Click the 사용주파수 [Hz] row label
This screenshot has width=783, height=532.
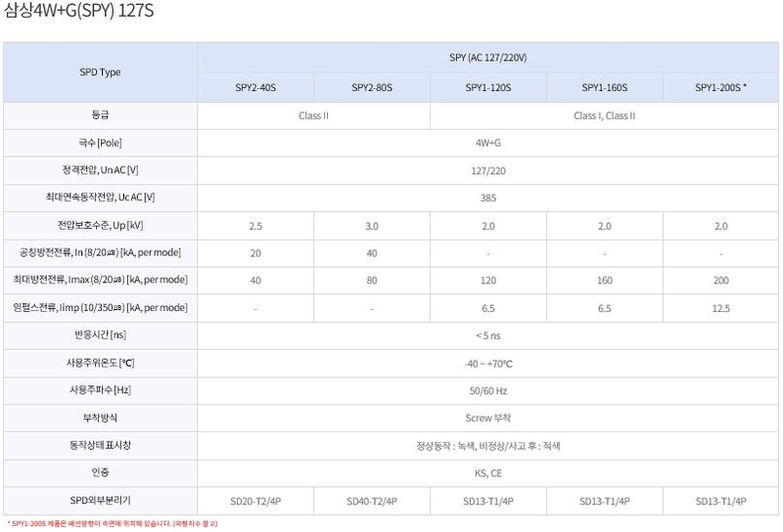[101, 390]
